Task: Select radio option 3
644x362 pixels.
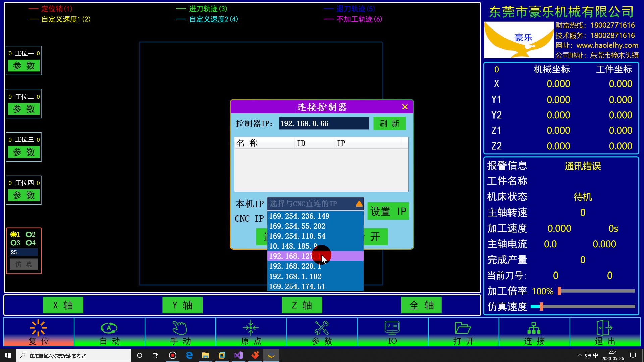Action: click(x=13, y=243)
